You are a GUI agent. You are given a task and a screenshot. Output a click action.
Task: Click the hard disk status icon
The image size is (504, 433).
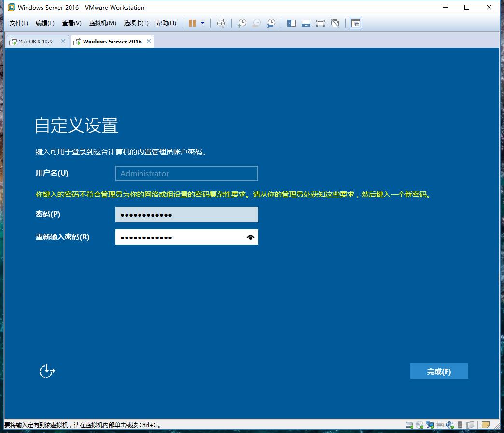(409, 425)
